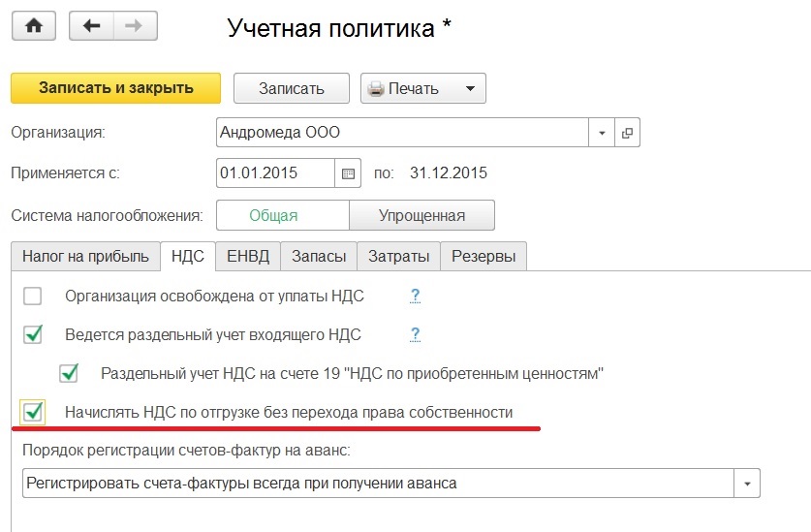Click the 'Применяется с:' label

pyautogui.click(x=65, y=172)
